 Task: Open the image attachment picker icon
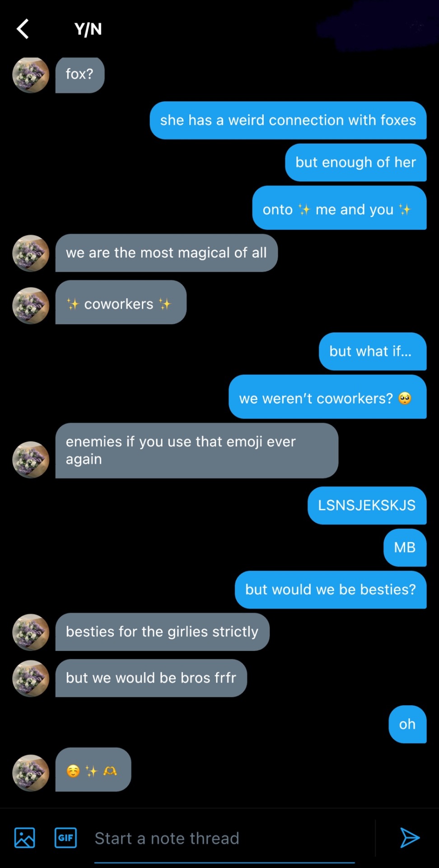click(24, 838)
